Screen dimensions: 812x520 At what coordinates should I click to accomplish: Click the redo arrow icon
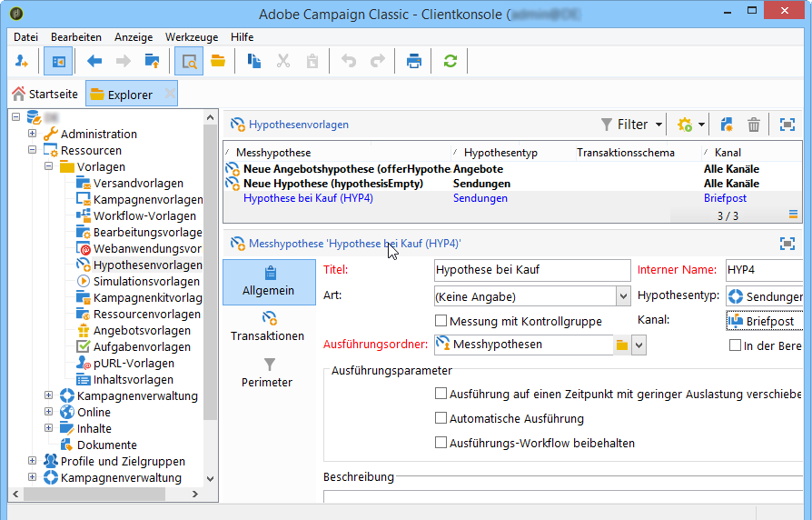378,61
